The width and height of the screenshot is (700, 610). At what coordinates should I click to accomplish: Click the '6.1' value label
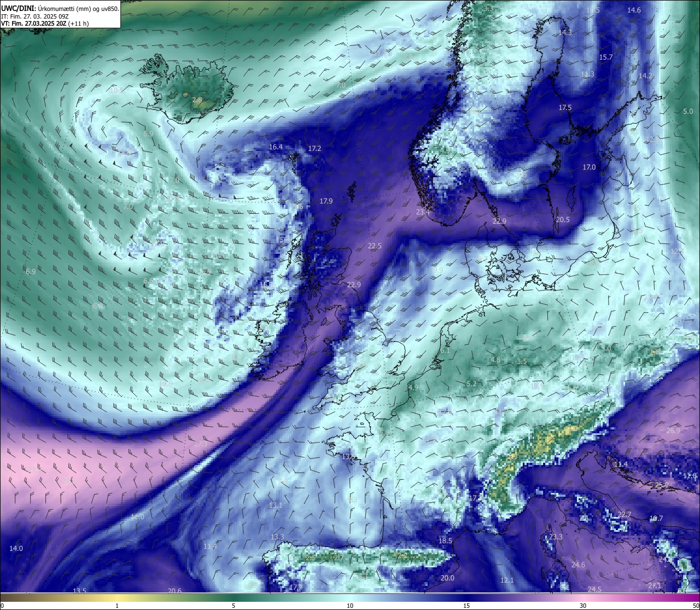coord(445,351)
